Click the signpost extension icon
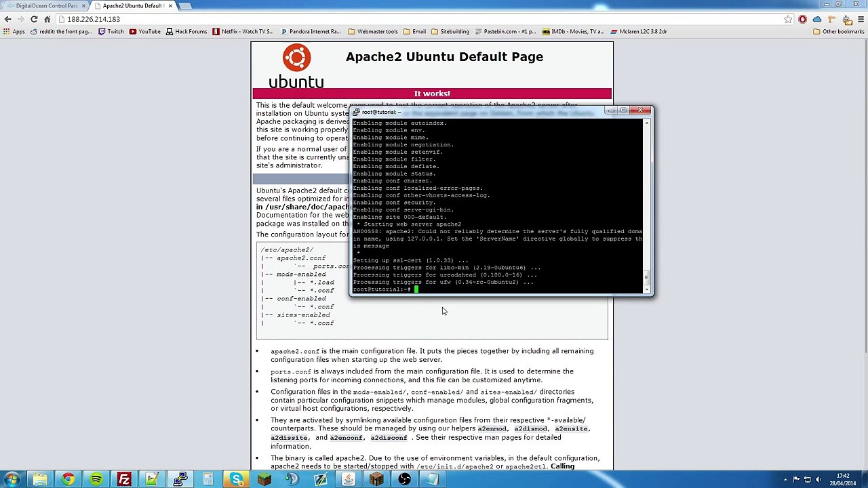 pos(831,19)
